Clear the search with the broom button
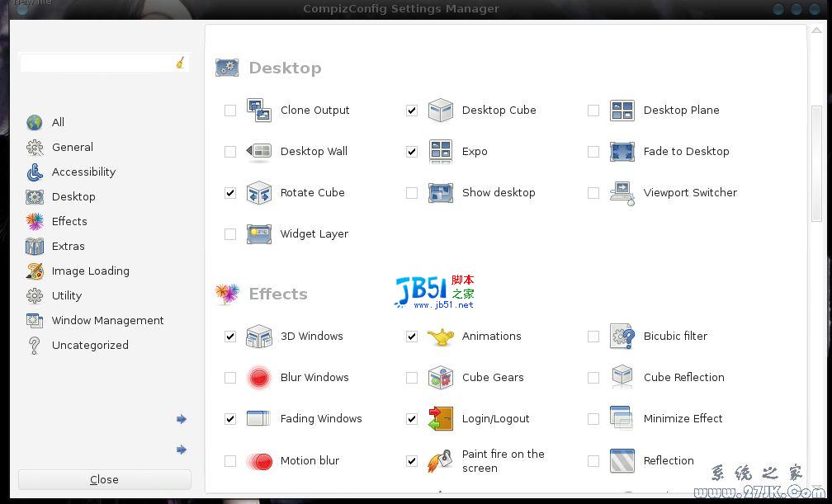Viewport: 832px width, 504px height. pos(180,62)
